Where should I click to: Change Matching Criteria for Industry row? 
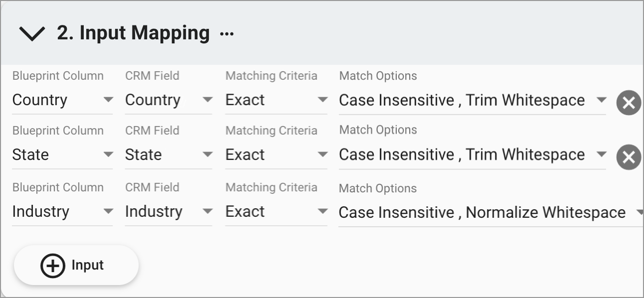click(x=276, y=212)
